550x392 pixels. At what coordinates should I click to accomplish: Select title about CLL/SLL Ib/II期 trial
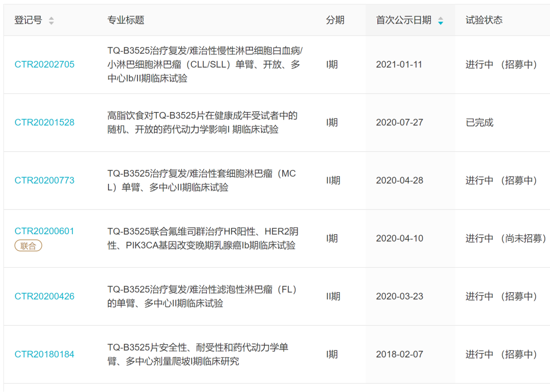(205, 65)
